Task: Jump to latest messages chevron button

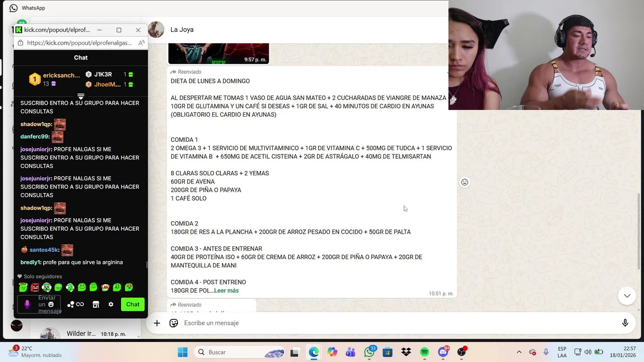Action: coord(627,296)
